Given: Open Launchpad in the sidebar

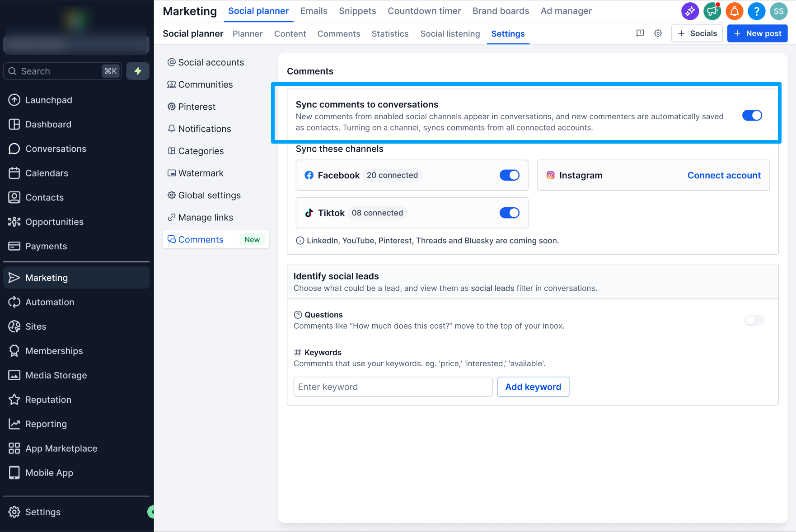Looking at the screenshot, I should click(76, 100).
